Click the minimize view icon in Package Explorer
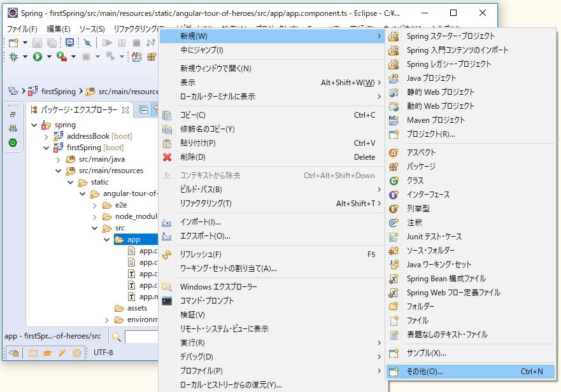This screenshot has width=561, height=392. point(143,110)
